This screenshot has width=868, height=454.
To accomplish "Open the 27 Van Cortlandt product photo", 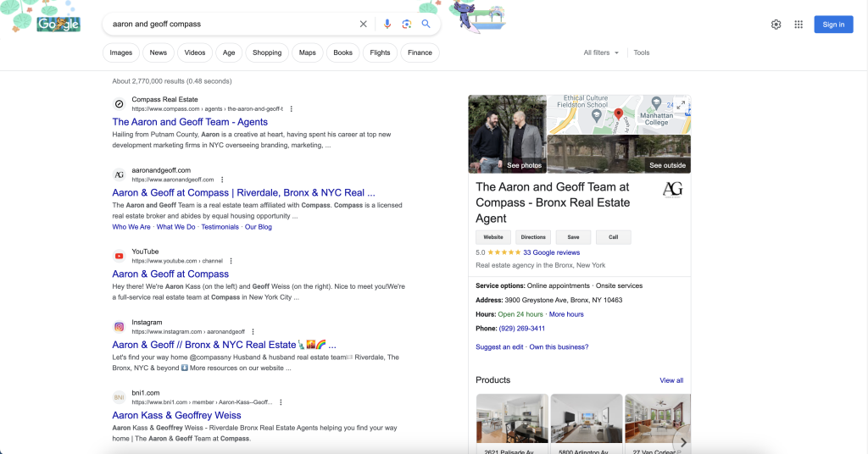I will pyautogui.click(x=658, y=418).
